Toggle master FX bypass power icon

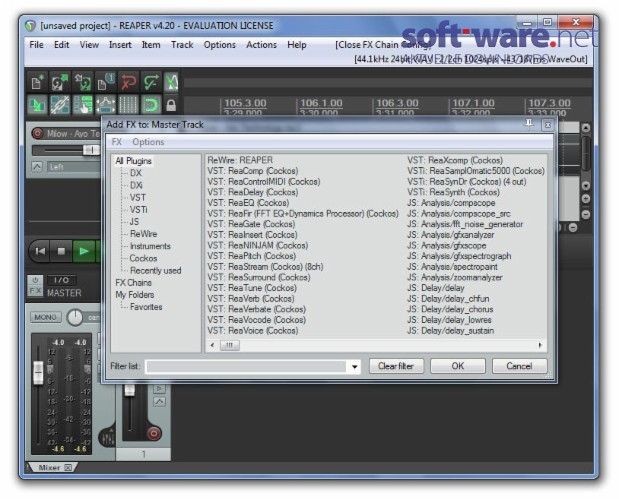35,280
